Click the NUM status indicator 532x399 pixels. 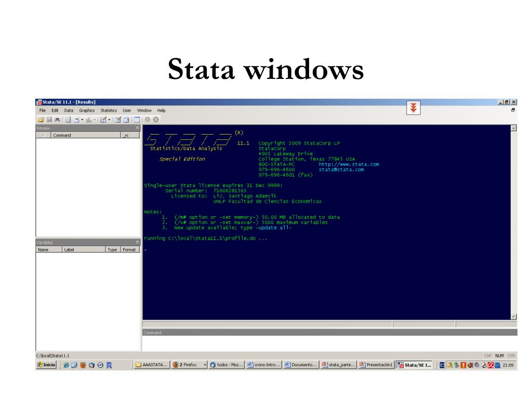click(499, 355)
